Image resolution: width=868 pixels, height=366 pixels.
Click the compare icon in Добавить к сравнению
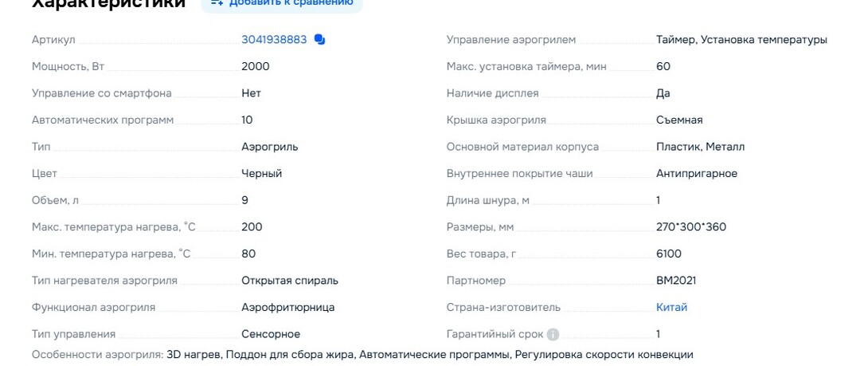click(x=217, y=2)
